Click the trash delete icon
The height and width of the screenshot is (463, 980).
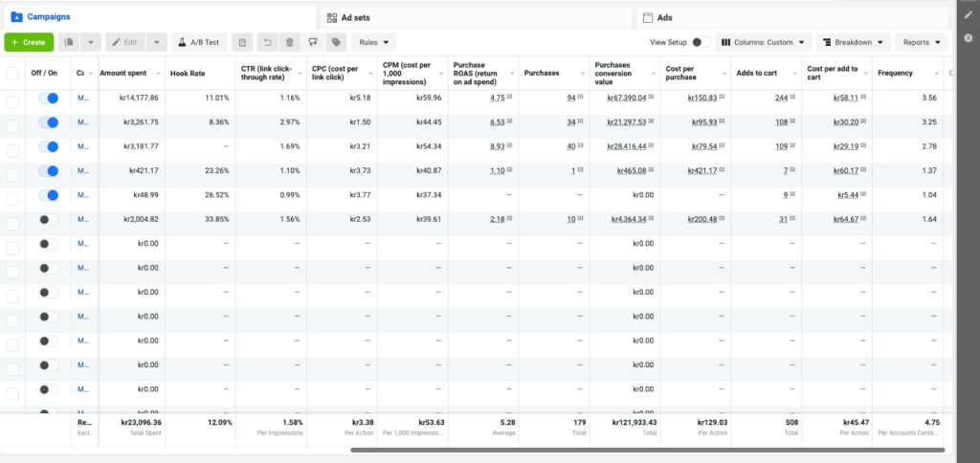289,42
